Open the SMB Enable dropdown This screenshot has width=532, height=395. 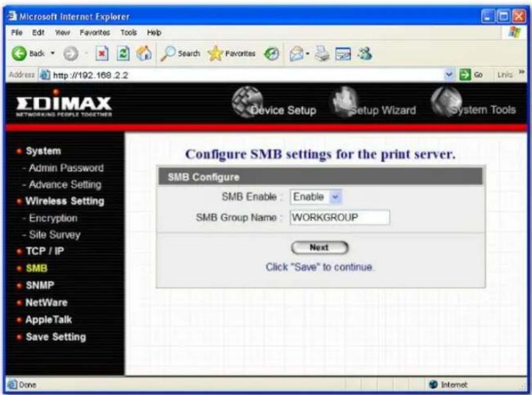click(x=316, y=197)
